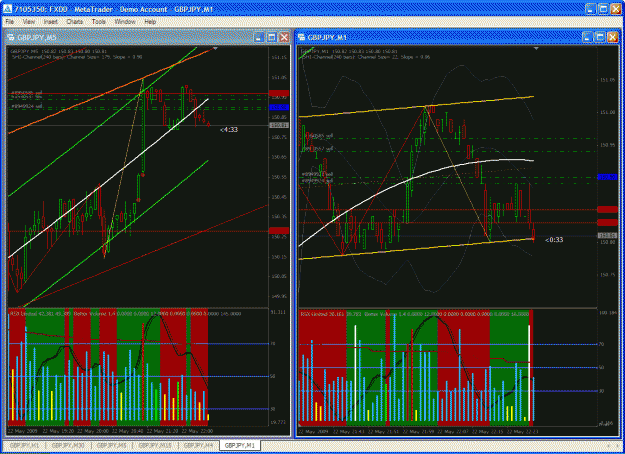The width and height of the screenshot is (625, 454).
Task: Open the File menu
Action: (x=10, y=22)
